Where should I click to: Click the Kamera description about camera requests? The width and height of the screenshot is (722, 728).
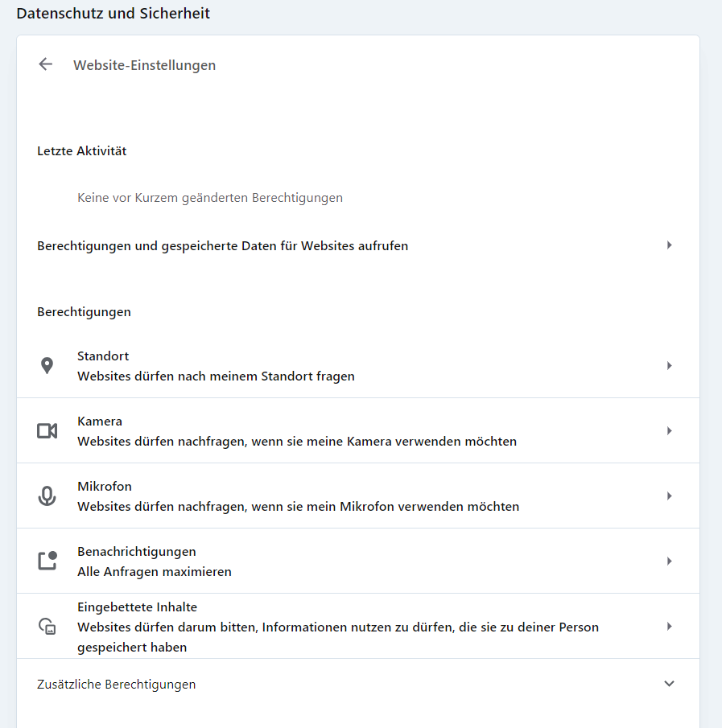point(297,441)
